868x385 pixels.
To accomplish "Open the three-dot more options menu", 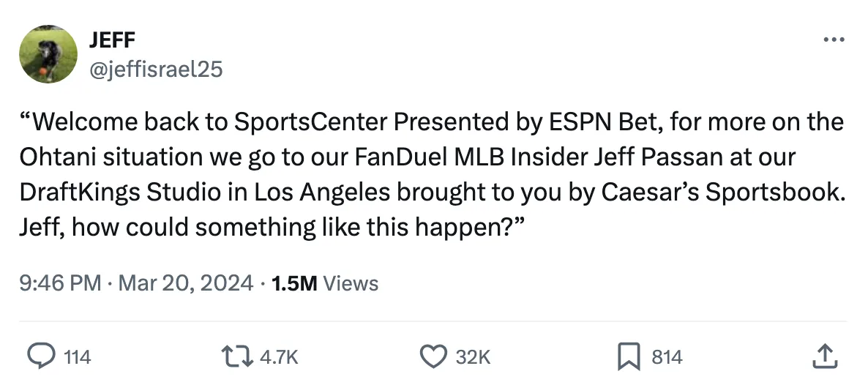I will click(834, 40).
